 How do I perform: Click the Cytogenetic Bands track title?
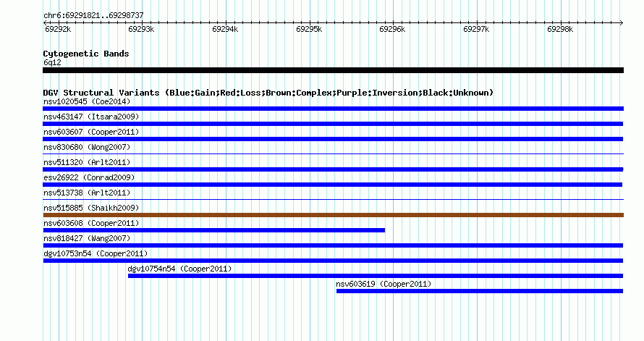point(86,54)
